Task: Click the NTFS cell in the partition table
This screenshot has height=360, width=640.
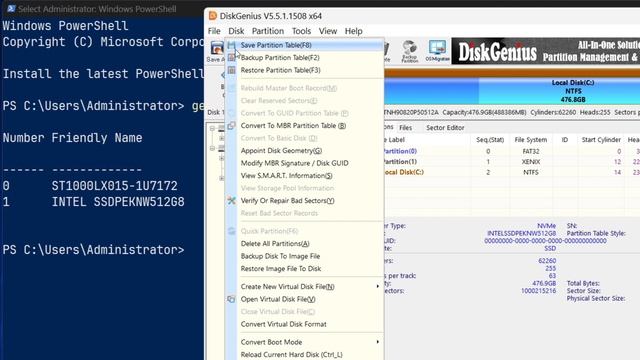Action: click(531, 172)
